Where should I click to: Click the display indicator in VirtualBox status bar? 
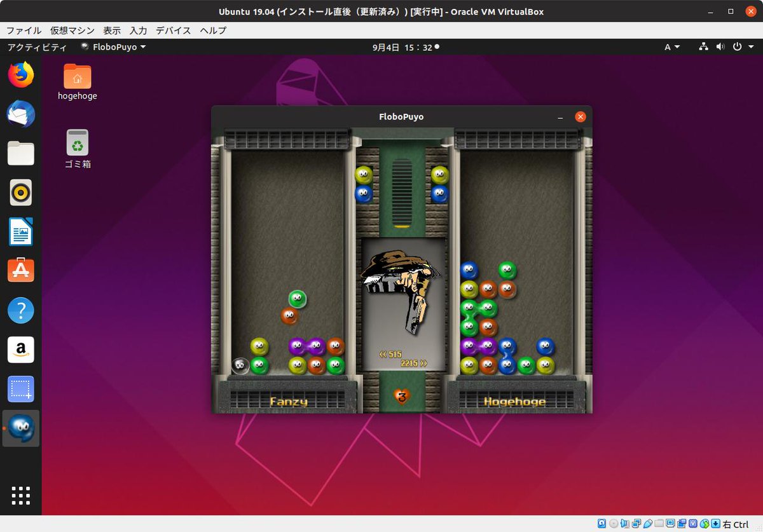[x=670, y=524]
